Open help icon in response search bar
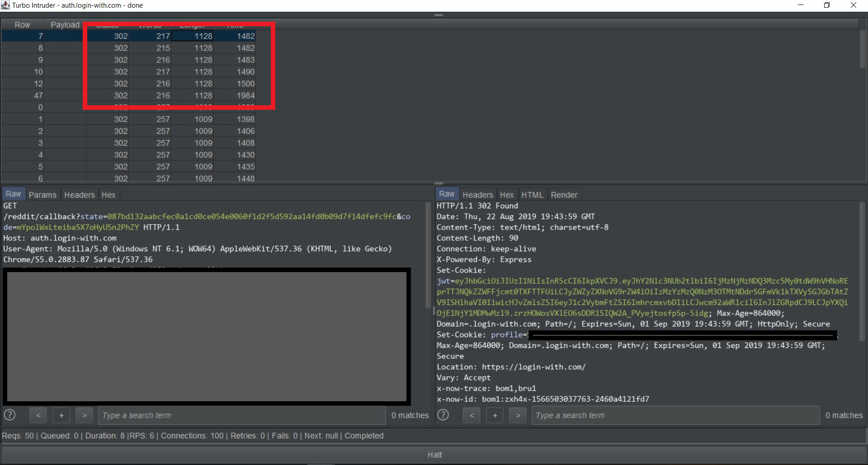 [443, 415]
